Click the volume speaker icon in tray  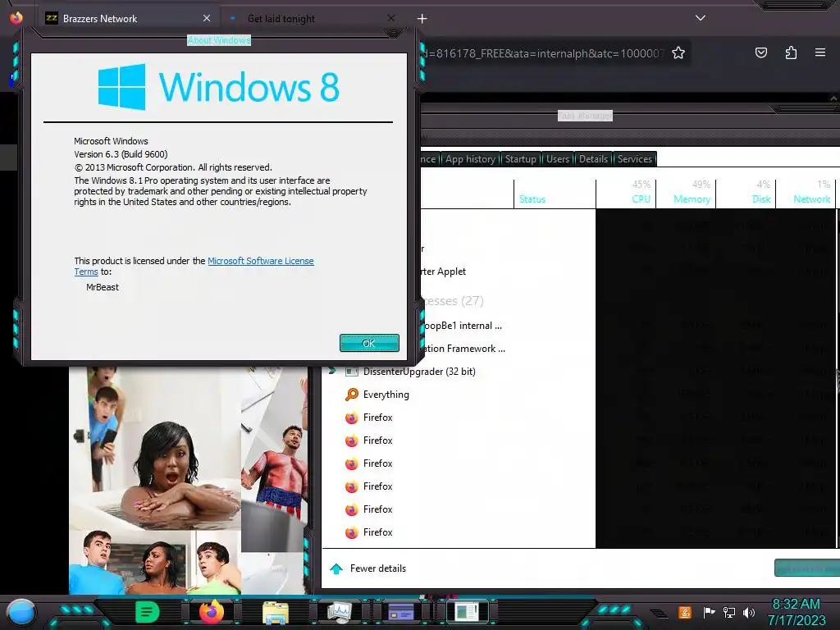pos(749,612)
